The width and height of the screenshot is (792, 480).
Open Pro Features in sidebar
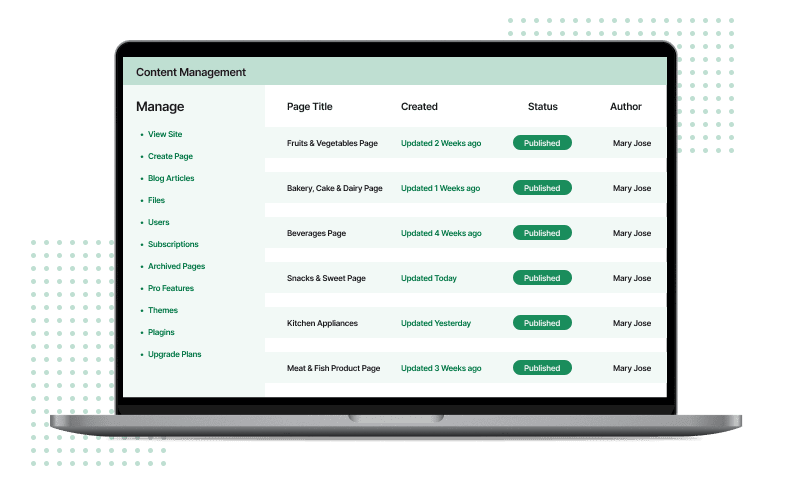pyautogui.click(x=171, y=288)
